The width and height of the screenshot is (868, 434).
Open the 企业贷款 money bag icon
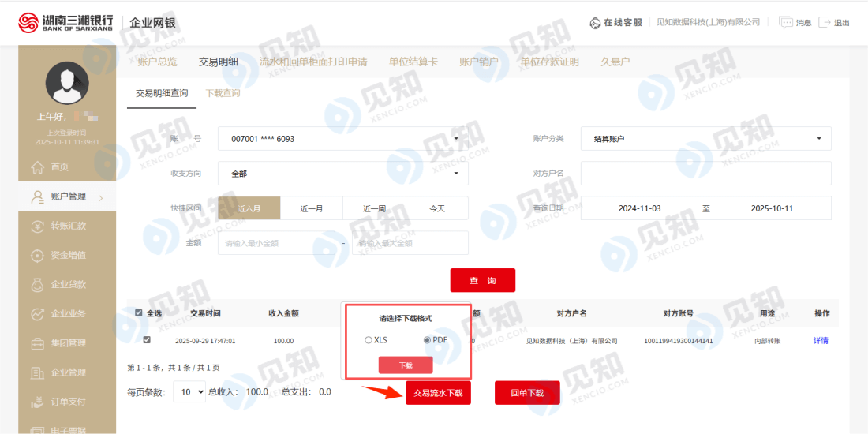(36, 284)
